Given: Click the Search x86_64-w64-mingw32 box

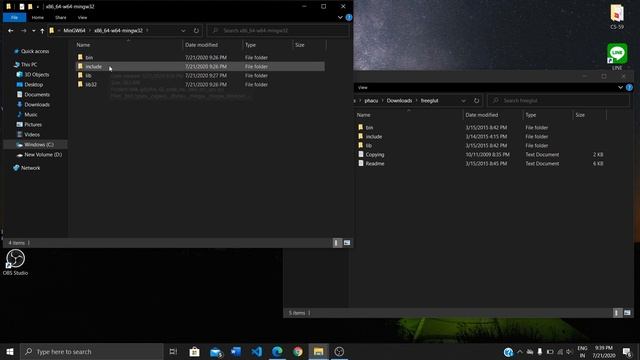Looking at the screenshot, I should pyautogui.click(x=278, y=31).
